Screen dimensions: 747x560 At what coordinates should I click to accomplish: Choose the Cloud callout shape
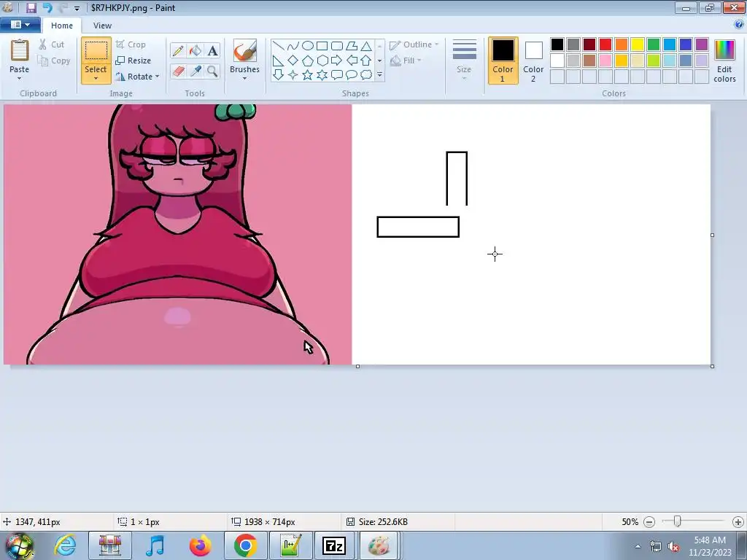coord(366,75)
